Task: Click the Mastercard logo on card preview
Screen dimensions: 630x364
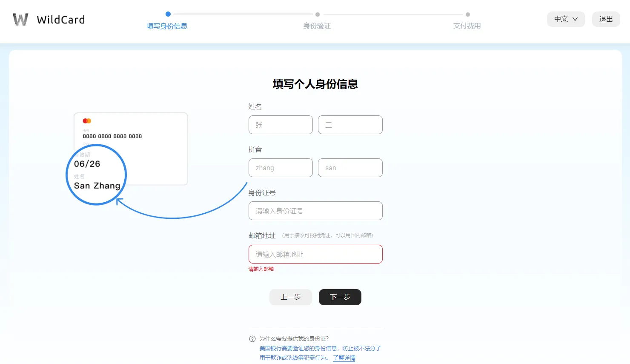Action: click(x=87, y=121)
